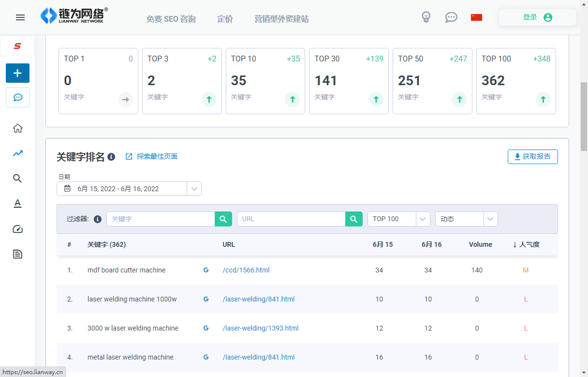This screenshot has height=377, width=588.
Task: Click the lightbulb ideas icon
Action: click(x=426, y=17)
